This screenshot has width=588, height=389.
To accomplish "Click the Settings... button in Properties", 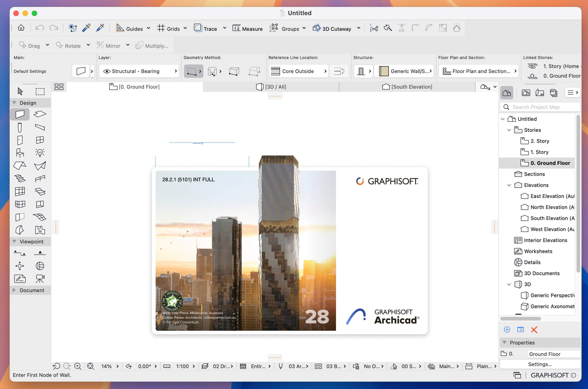I will [x=540, y=364].
